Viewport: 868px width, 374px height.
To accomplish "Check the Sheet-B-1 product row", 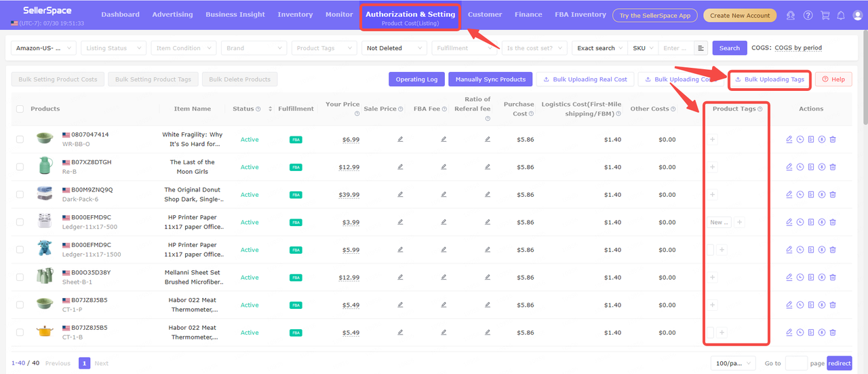I will [x=20, y=278].
